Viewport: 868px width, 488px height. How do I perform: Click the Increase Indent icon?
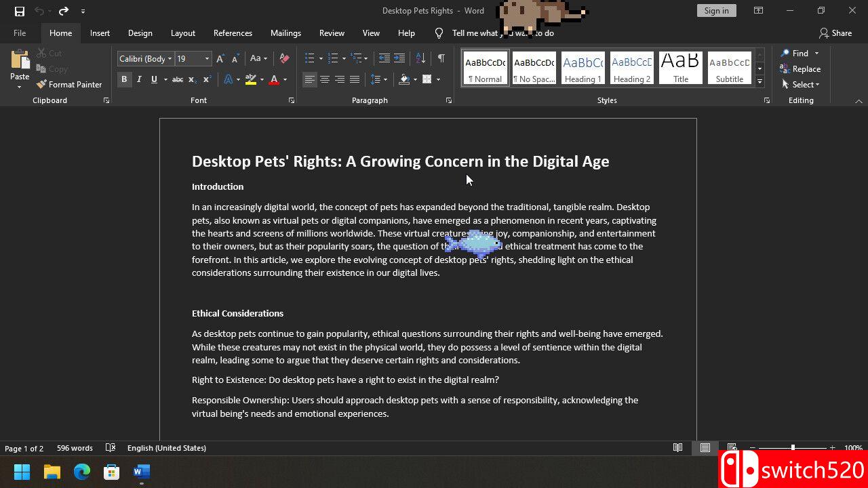pos(399,59)
